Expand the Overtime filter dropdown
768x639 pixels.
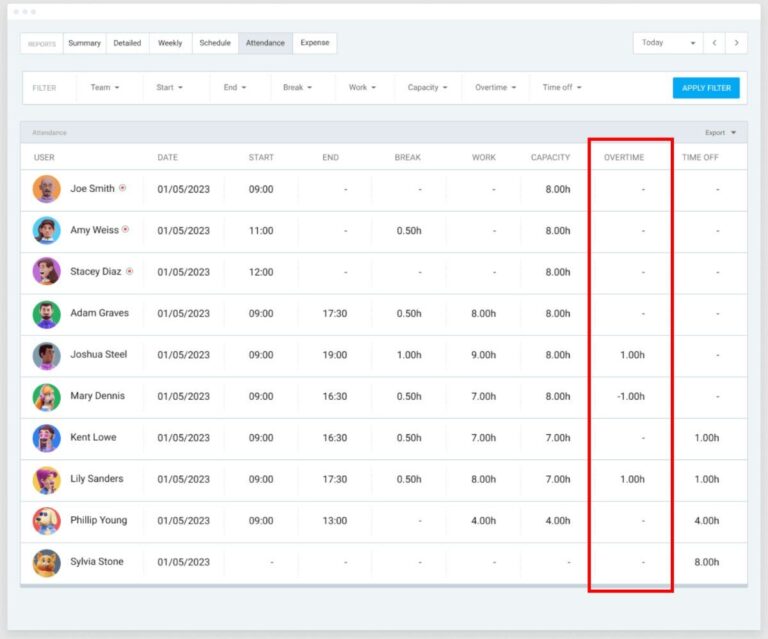click(495, 88)
